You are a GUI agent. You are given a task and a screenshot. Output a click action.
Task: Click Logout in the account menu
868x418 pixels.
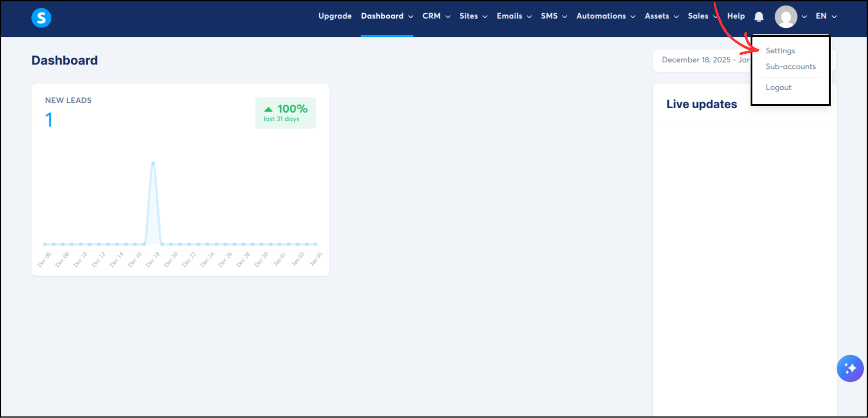pyautogui.click(x=778, y=87)
